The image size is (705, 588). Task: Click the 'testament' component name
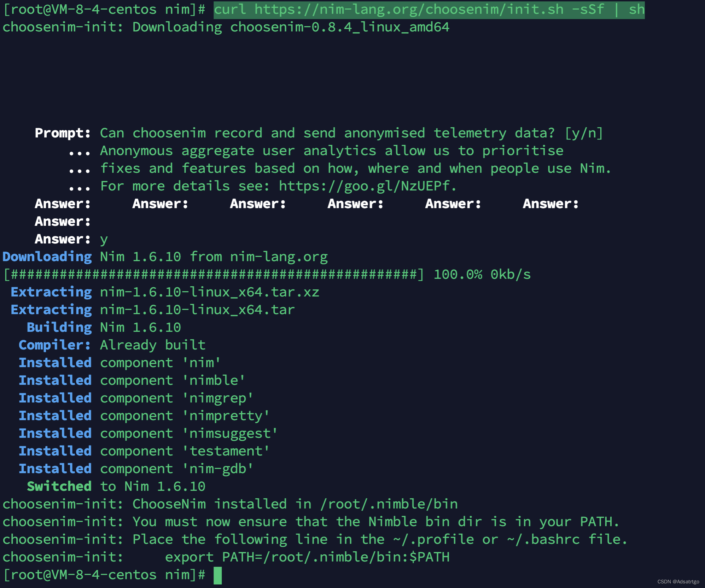pos(226,451)
